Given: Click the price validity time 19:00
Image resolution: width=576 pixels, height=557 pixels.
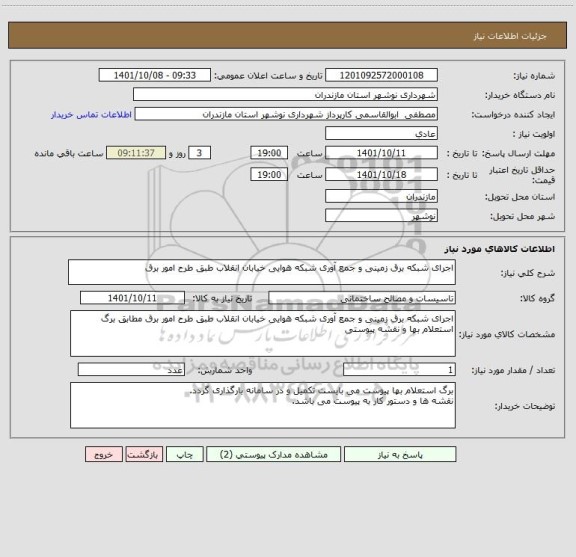Looking at the screenshot, I should 269,175.
